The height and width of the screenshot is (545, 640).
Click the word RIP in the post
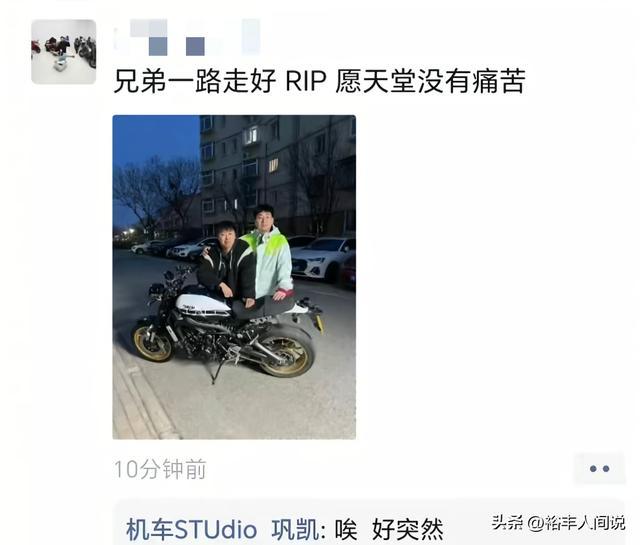point(306,81)
